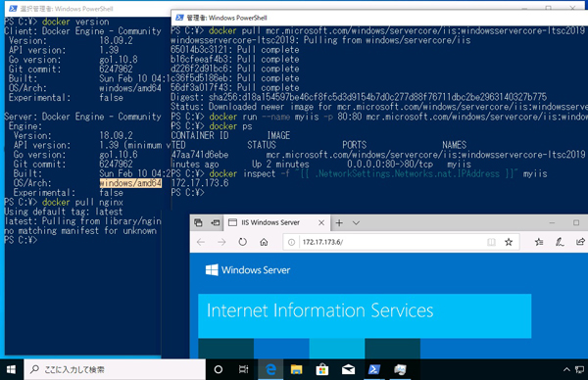Launch Microsoft Store from the taskbar
Viewport: 588px width, 380px height.
(x=322, y=370)
